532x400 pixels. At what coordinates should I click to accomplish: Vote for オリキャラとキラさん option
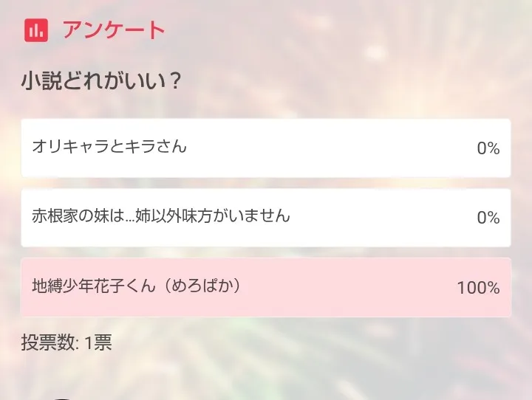coord(266,148)
